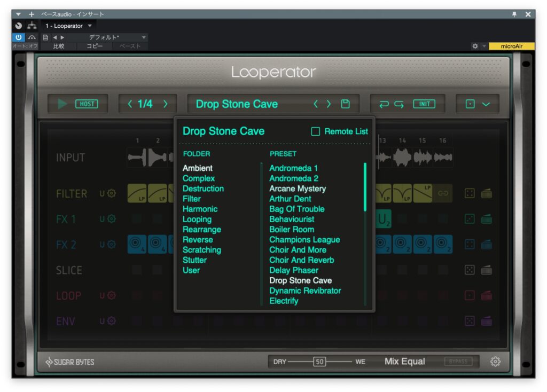This screenshot has width=547, height=392.
Task: Open the FX 2 row settings gear
Action: click(112, 245)
